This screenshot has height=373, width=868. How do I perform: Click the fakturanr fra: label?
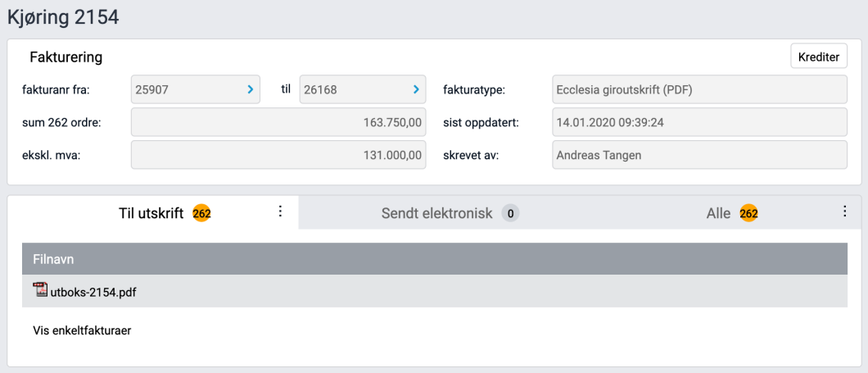coord(56,90)
